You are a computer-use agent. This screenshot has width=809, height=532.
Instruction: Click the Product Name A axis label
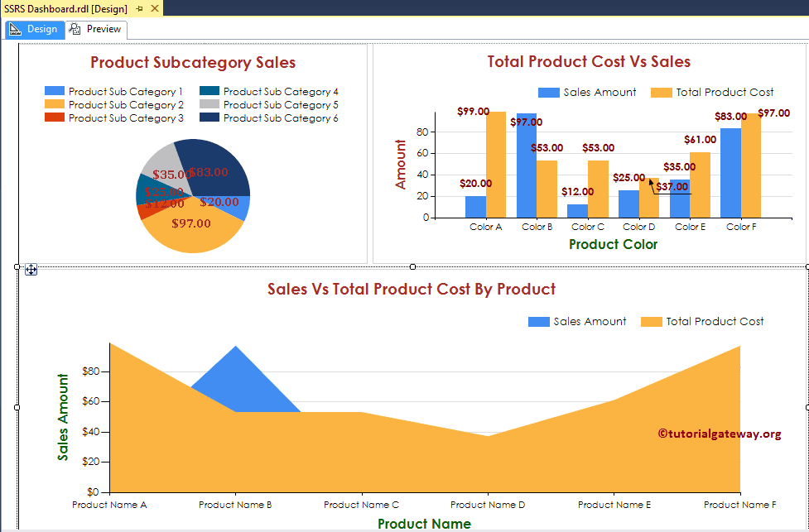[x=110, y=505]
